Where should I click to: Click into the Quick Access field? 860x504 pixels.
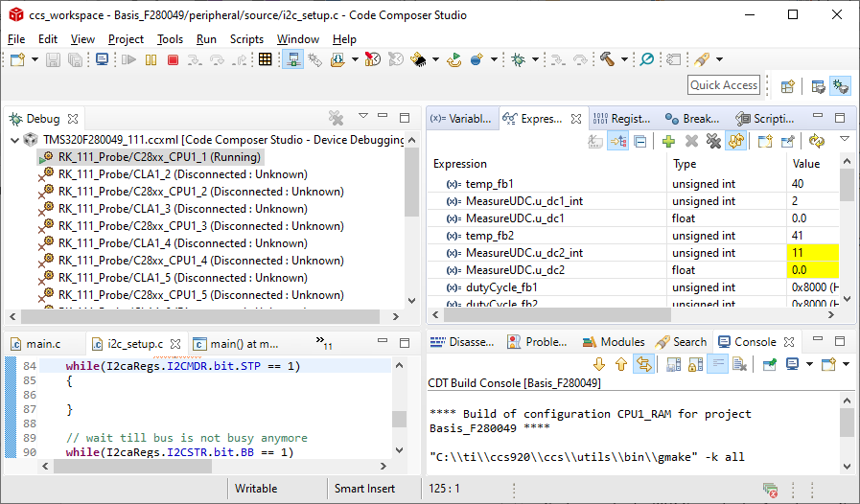(724, 85)
